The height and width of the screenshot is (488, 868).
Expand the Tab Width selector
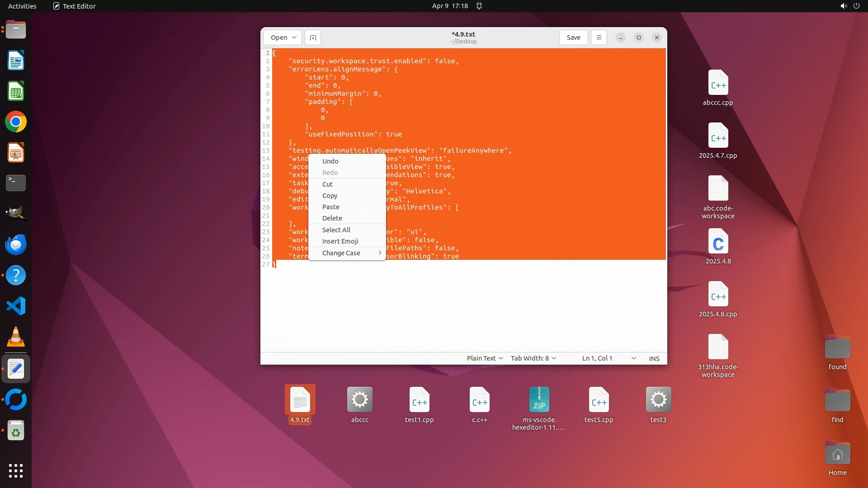pyautogui.click(x=533, y=358)
